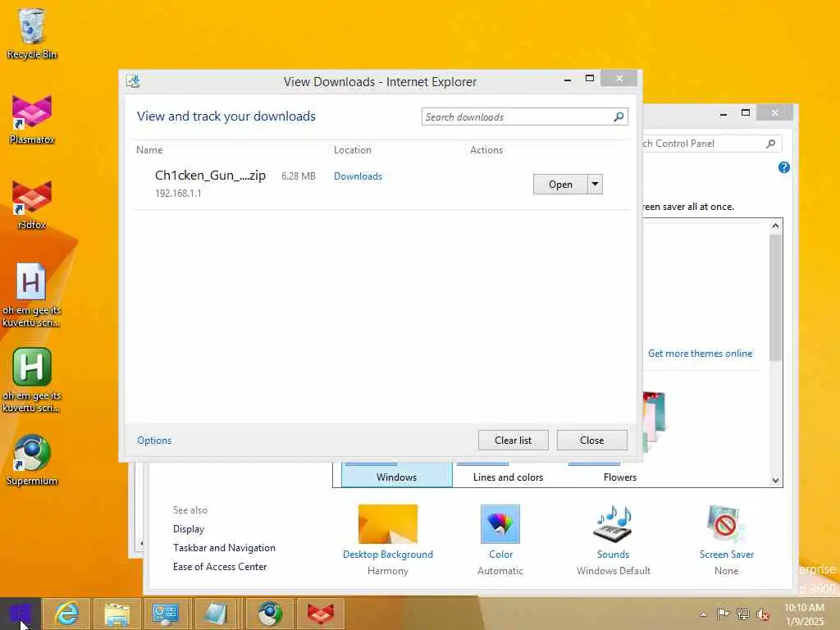The height and width of the screenshot is (630, 840).
Task: Open the Color setting icon
Action: coord(500,524)
